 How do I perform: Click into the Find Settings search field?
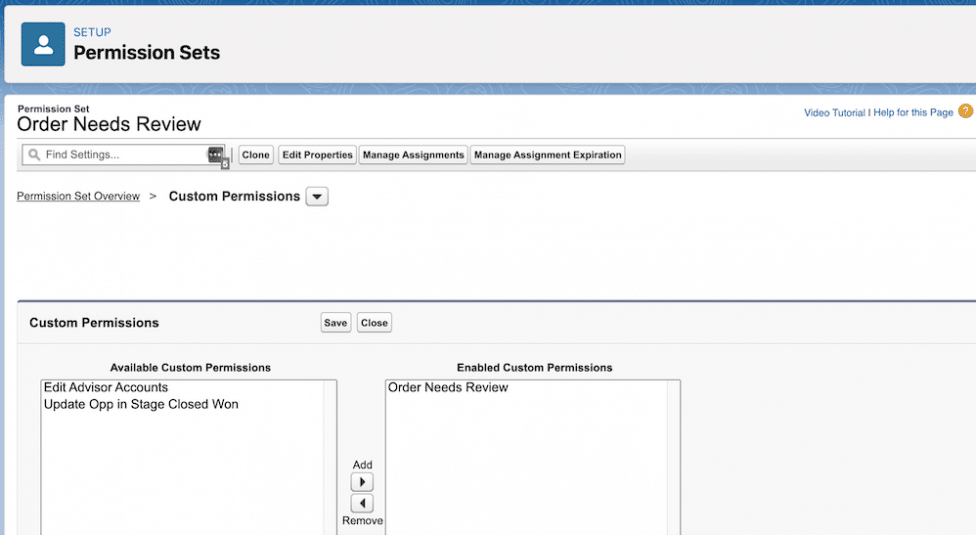coord(123,154)
